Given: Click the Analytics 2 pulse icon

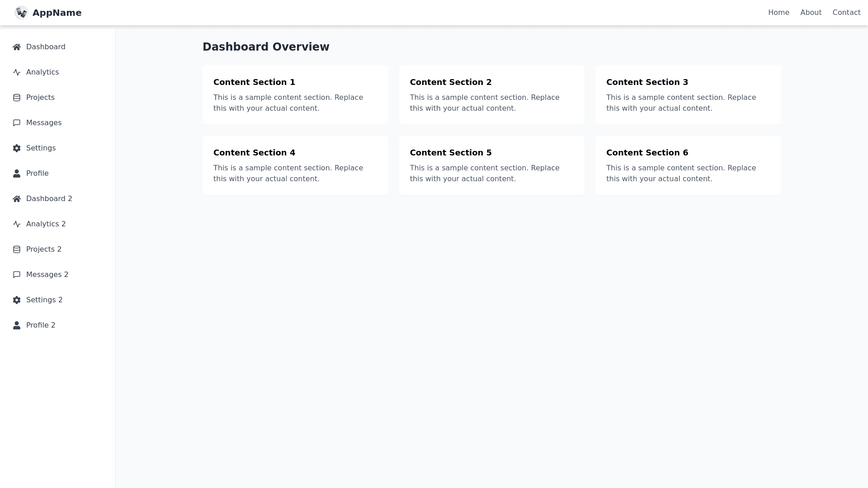Looking at the screenshot, I should click(x=17, y=224).
